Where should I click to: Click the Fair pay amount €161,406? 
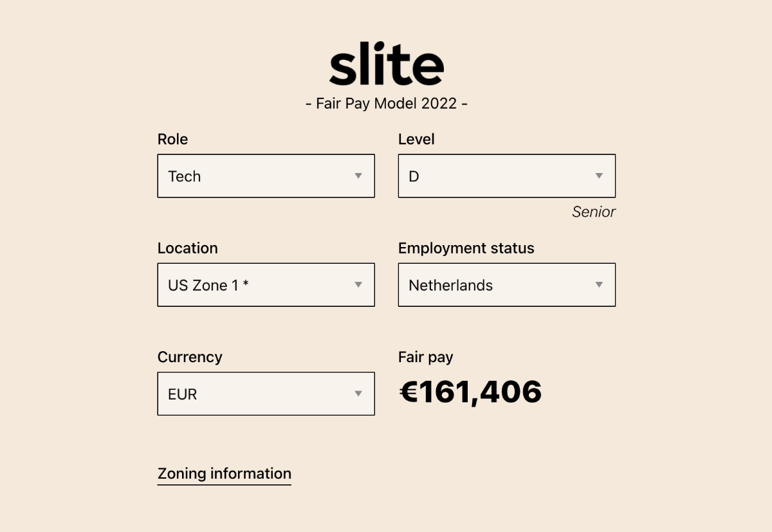(x=471, y=392)
